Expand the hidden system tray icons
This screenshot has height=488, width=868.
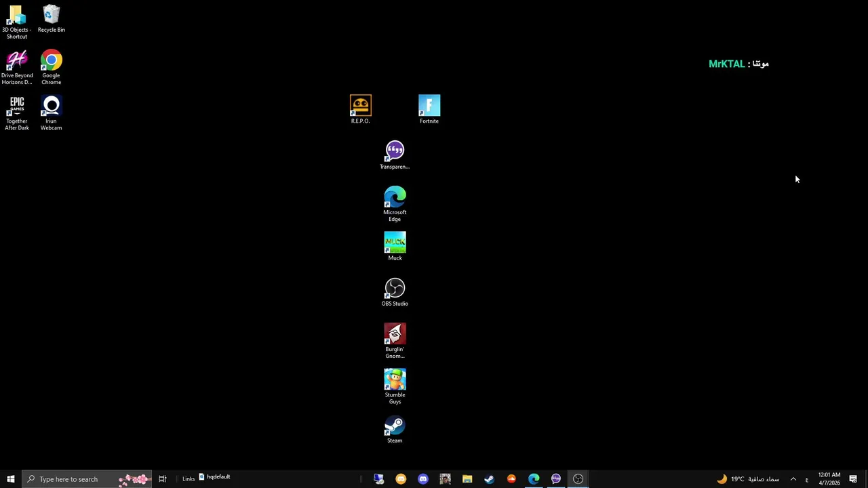coord(793,479)
